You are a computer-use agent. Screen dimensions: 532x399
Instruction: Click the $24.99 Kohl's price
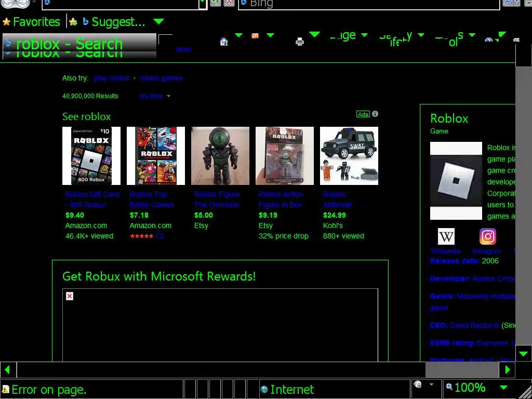335,215
